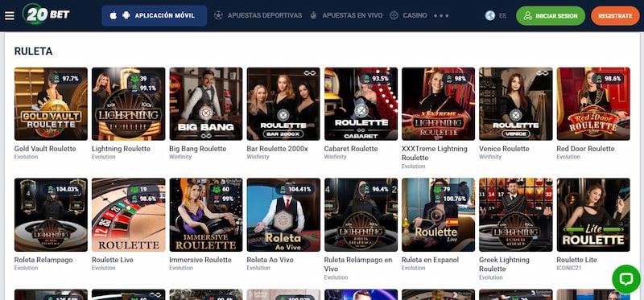644x300 pixels.
Task: Click the Winfinity label under Big Bang Roulette
Action: 180,157
